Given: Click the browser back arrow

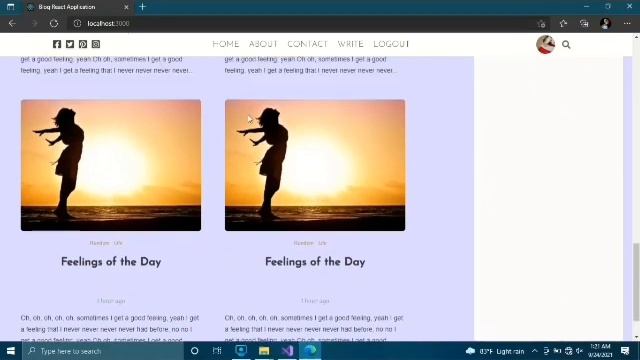Looking at the screenshot, I should click(12, 24).
